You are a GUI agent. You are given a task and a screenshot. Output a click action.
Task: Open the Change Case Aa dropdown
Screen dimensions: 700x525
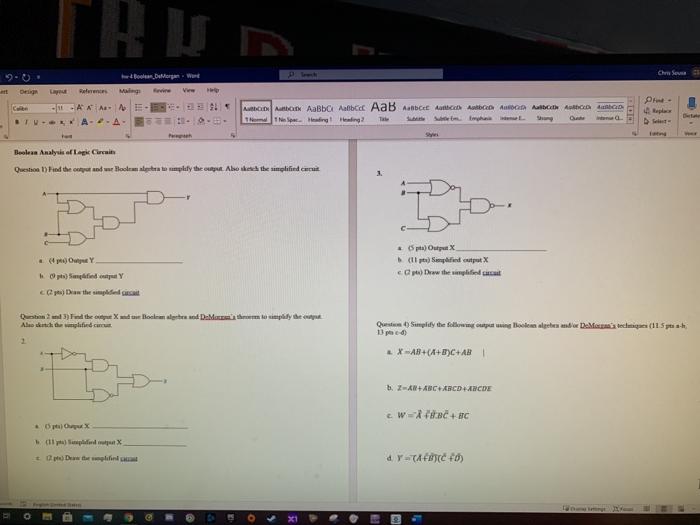click(x=105, y=108)
